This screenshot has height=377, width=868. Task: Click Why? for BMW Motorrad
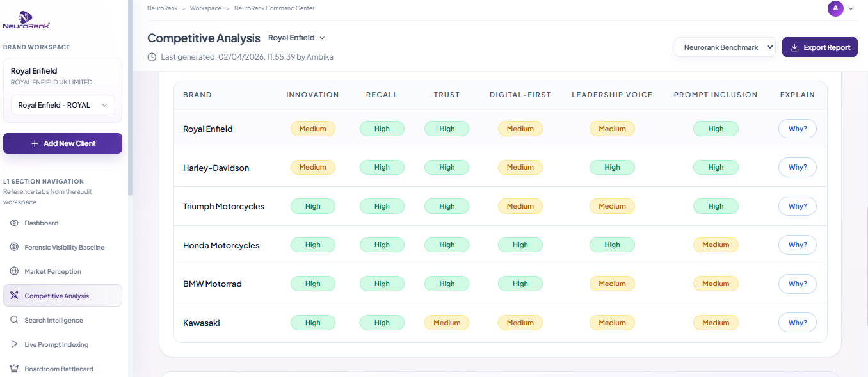[798, 284]
